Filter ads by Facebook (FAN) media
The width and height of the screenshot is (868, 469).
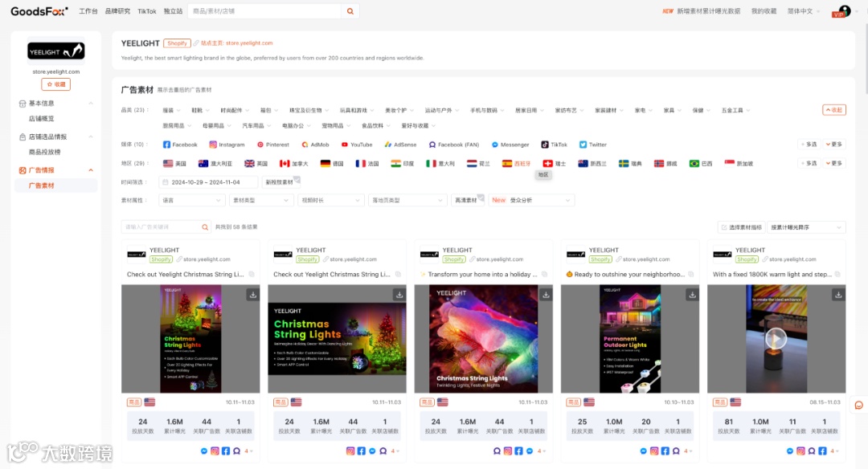coord(454,145)
